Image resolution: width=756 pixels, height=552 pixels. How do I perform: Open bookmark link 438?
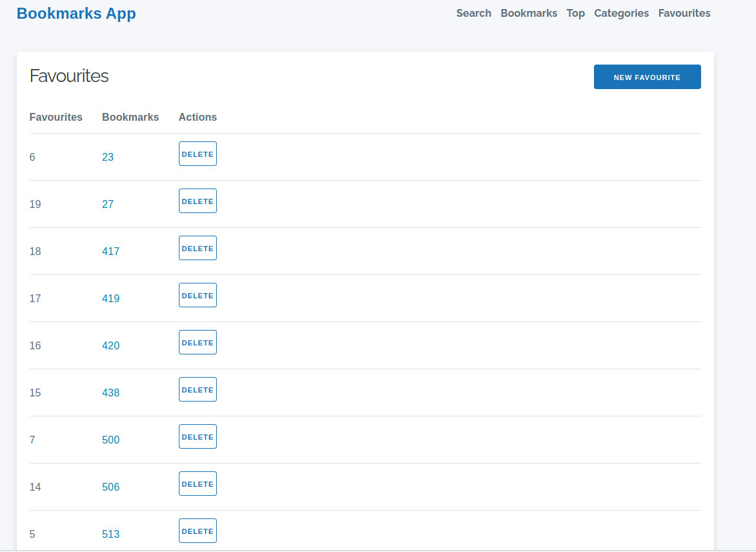(111, 393)
